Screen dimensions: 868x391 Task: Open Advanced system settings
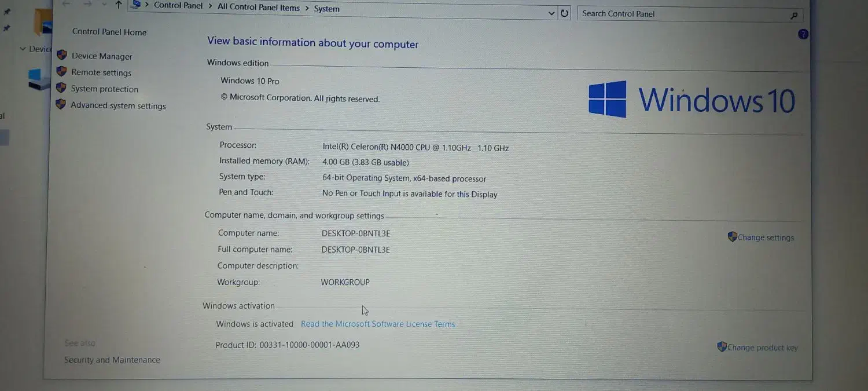pyautogui.click(x=118, y=106)
